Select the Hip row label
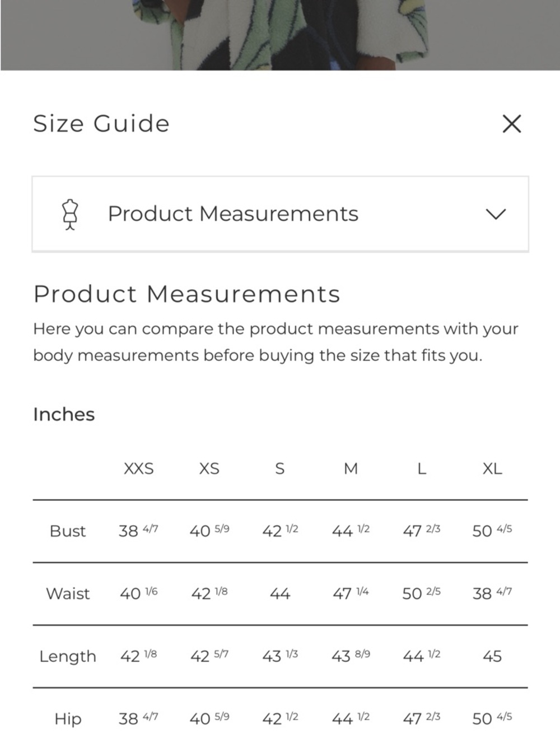The width and height of the screenshot is (560, 747). 68,718
